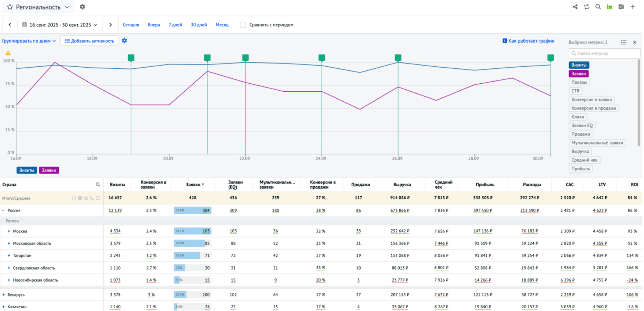Open the blue chart settings gear
This screenshot has width=644, height=311.
124,41
